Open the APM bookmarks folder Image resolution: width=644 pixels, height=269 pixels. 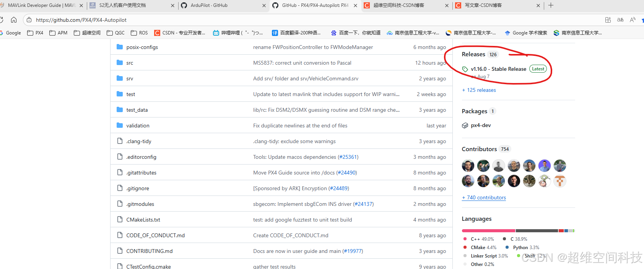point(59,33)
